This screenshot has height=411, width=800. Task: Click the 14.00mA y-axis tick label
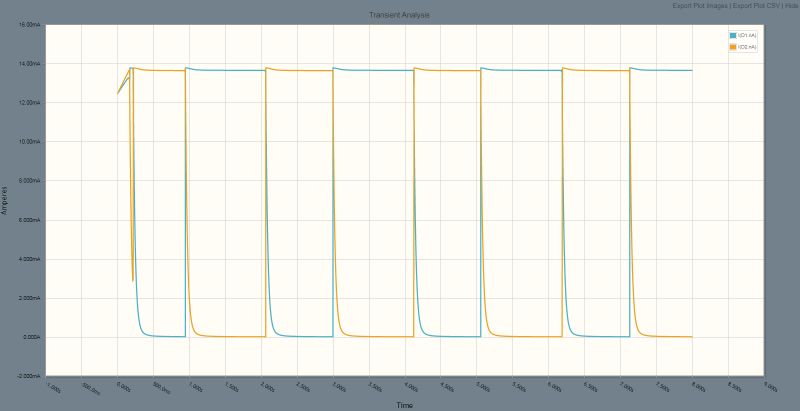click(32, 64)
